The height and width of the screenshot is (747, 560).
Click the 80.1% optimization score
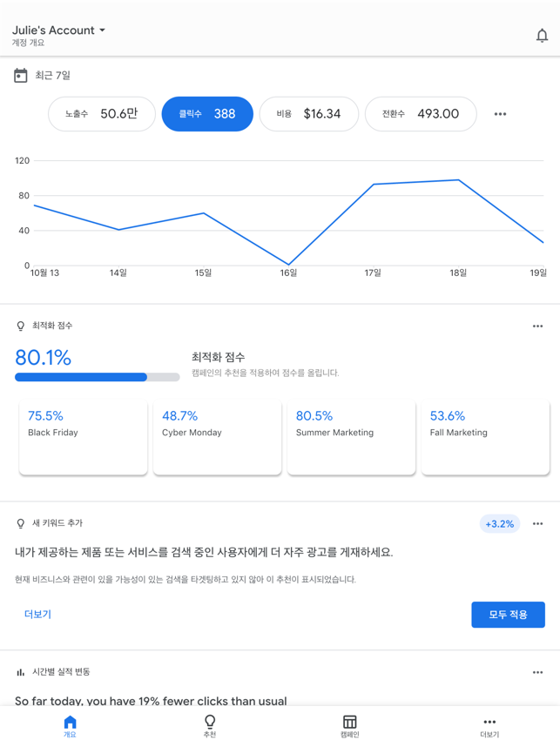[x=43, y=357]
